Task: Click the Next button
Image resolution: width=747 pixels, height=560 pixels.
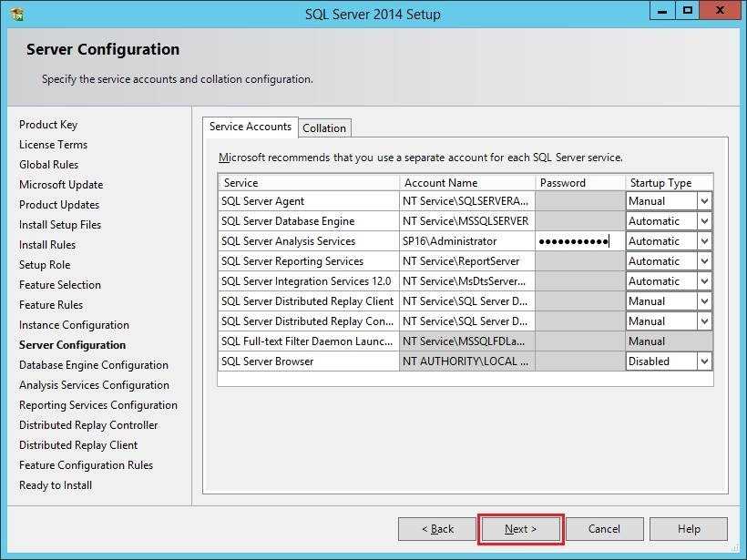Action: pyautogui.click(x=521, y=529)
